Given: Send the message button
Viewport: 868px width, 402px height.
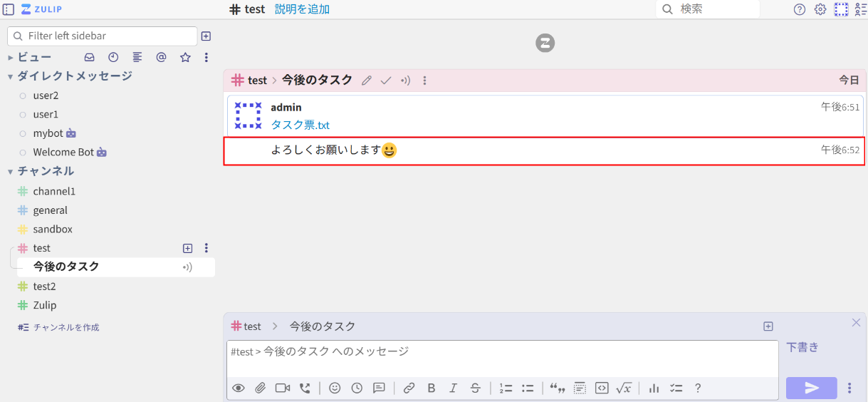Looking at the screenshot, I should tap(812, 388).
